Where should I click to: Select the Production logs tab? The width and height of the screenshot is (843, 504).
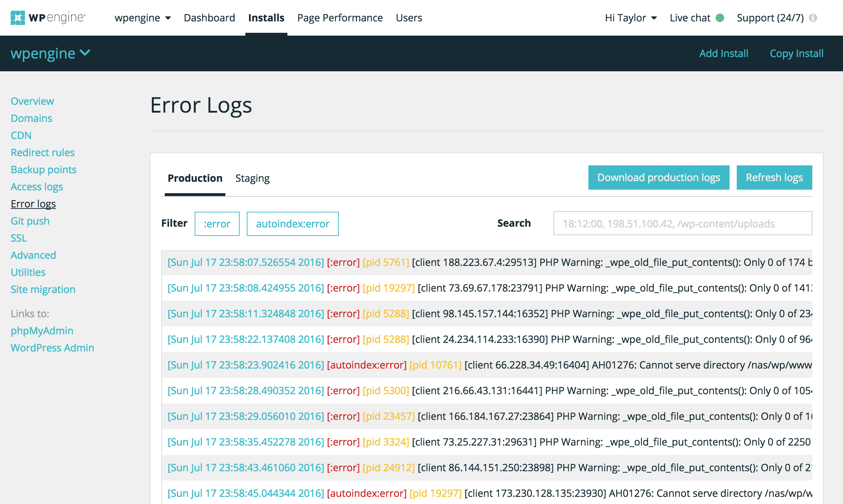pyautogui.click(x=195, y=178)
